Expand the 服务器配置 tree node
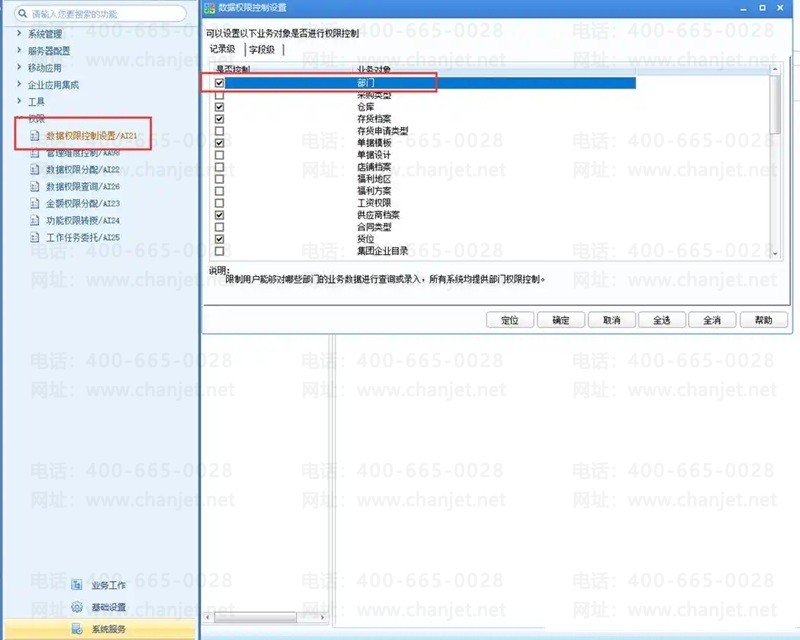The height and width of the screenshot is (640, 800). click(x=19, y=51)
